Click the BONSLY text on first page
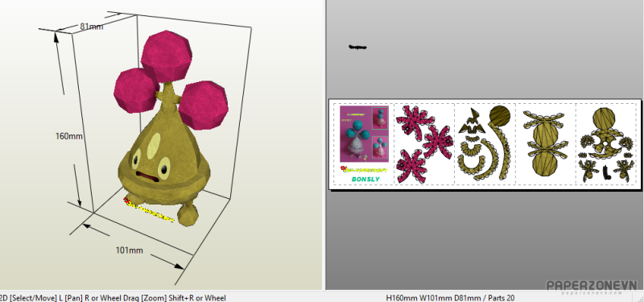The width and height of the screenshot is (644, 302). pyautogui.click(x=365, y=179)
